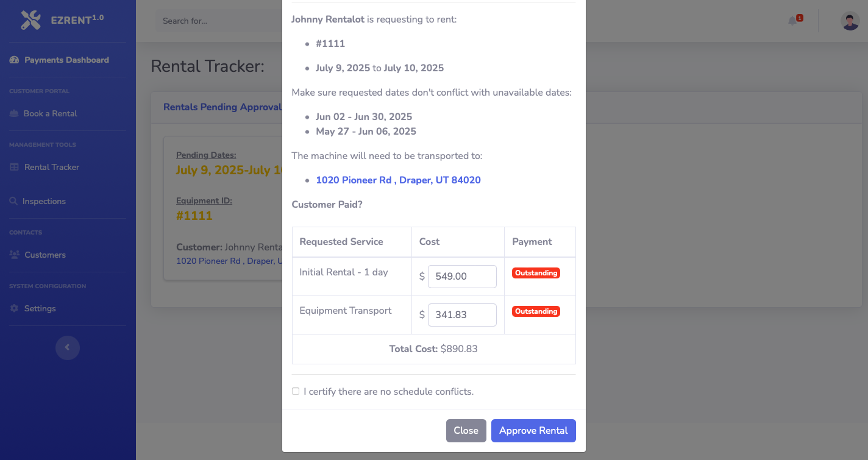Click the Inspections magnifier icon
The height and width of the screenshot is (460, 868).
tap(13, 201)
